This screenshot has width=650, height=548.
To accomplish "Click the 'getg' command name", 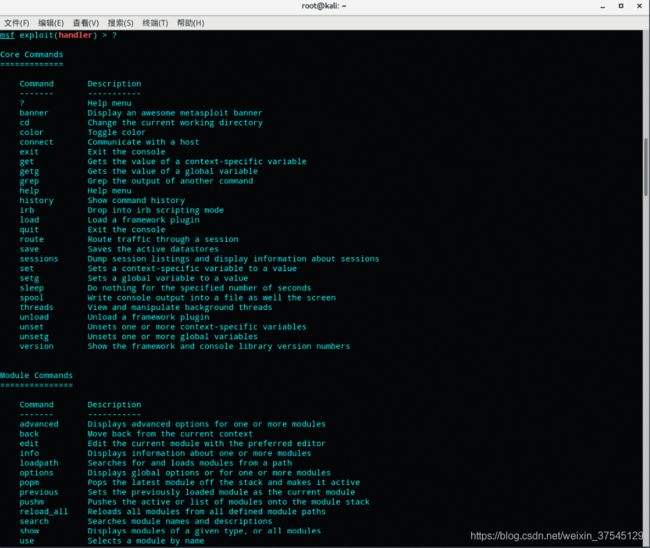I will click(29, 171).
